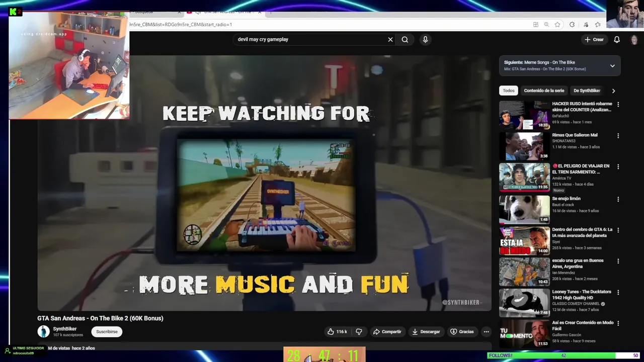The image size is (644, 362).
Task: Like the video showing 116 k
Action: click(337, 332)
